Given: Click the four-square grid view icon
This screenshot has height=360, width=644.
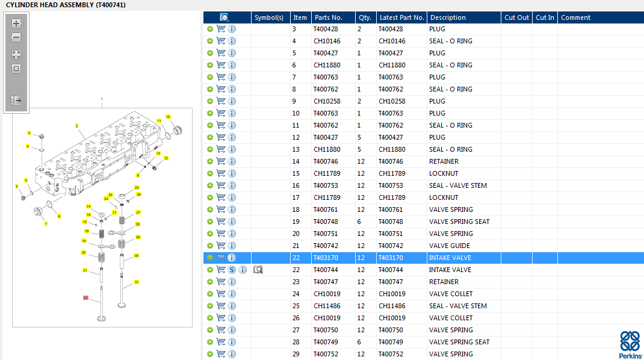Looking at the screenshot, I should [16, 54].
